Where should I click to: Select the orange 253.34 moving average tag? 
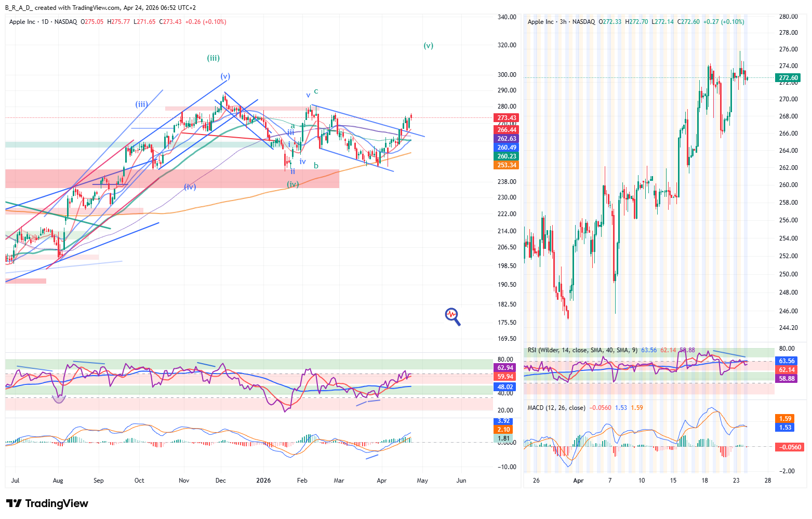[507, 165]
